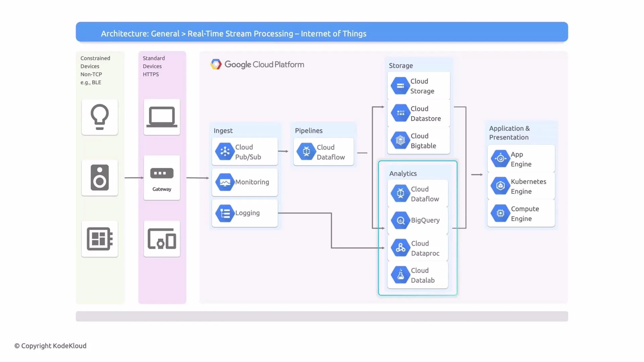Click the Cloud Datalab label text
This screenshot has width=644, height=362.
(423, 275)
